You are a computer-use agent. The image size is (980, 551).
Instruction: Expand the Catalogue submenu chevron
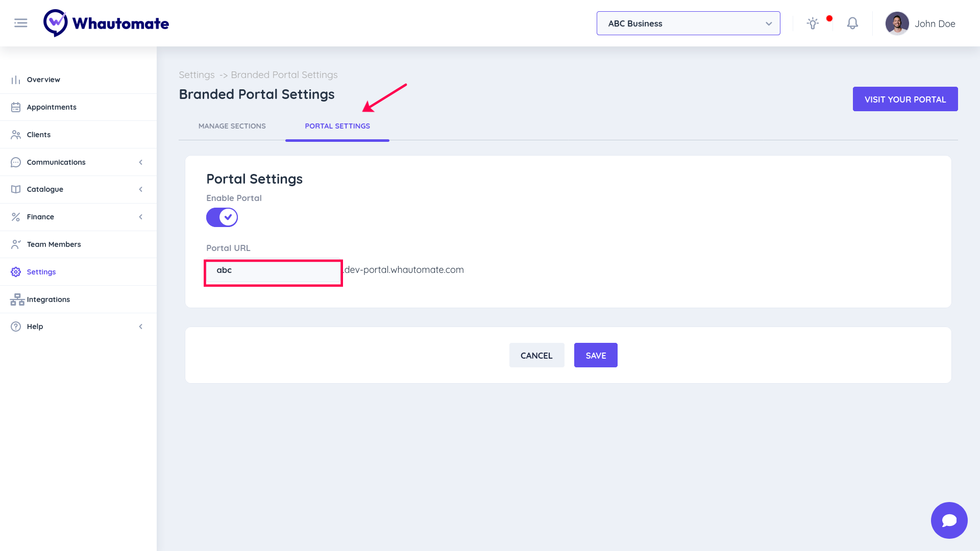tap(141, 189)
